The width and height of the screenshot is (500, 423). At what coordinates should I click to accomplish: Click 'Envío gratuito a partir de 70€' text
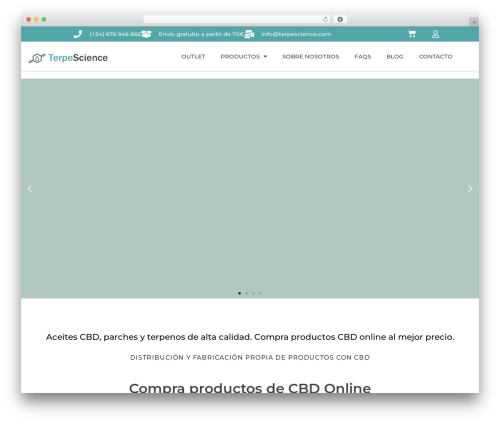click(201, 34)
